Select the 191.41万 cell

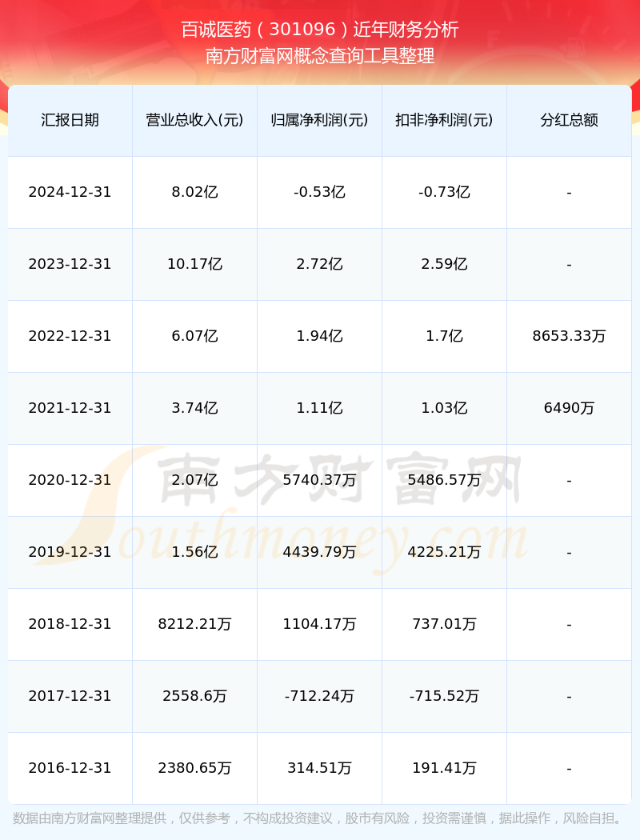445,768
